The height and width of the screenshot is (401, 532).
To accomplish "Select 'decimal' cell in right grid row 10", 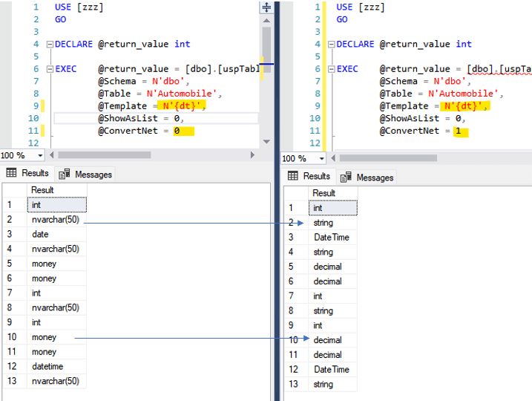I will click(x=333, y=340).
